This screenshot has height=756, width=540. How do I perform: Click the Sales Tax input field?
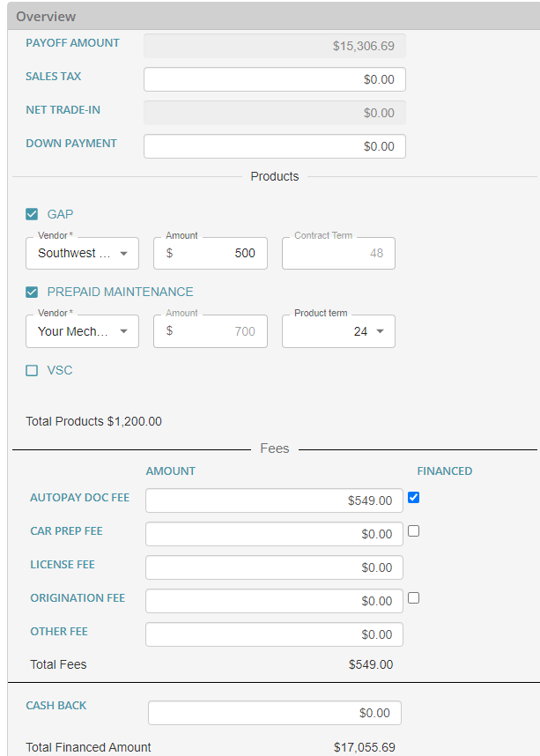click(x=274, y=79)
